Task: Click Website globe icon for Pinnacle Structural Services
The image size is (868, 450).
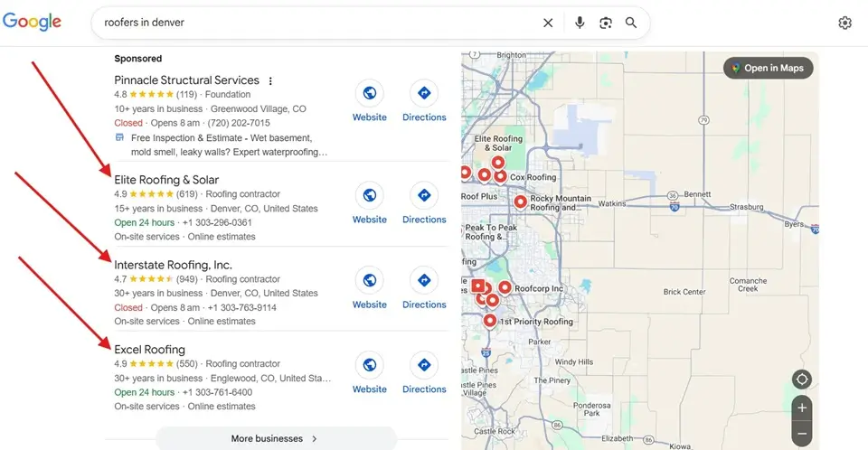Action: 370,93
